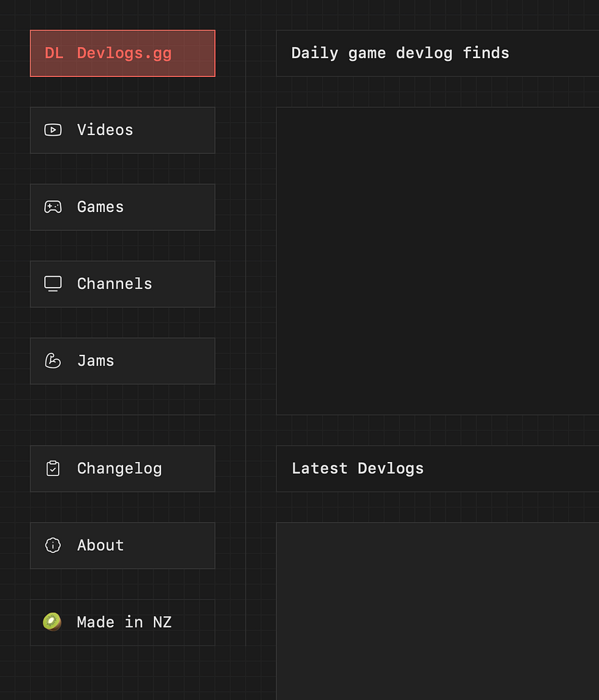The height and width of the screenshot is (700, 599).
Task: Click the DL logo initials
Action: pos(54,53)
